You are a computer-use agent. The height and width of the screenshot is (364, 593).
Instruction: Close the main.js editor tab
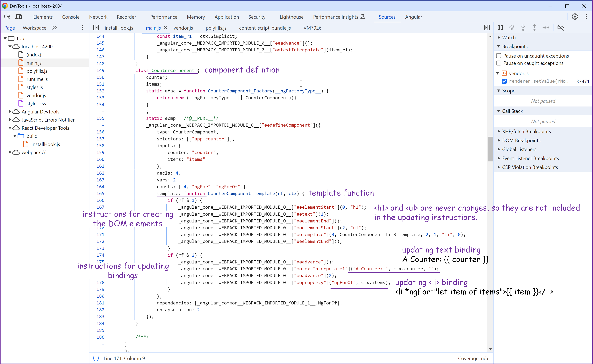click(x=166, y=28)
